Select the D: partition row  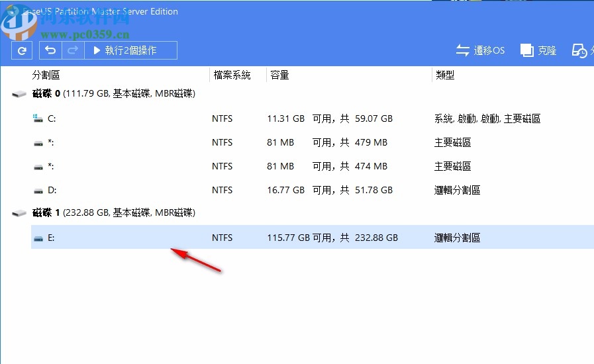coord(313,190)
